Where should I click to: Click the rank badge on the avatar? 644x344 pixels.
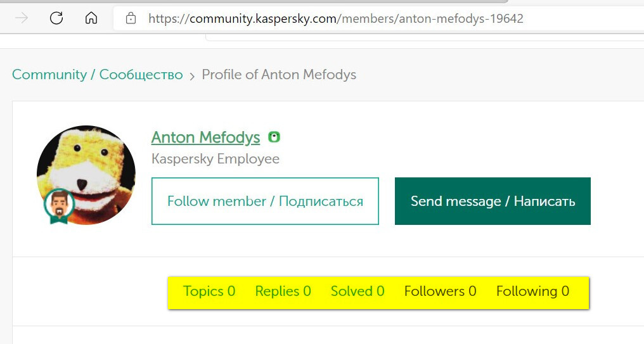tap(59, 206)
